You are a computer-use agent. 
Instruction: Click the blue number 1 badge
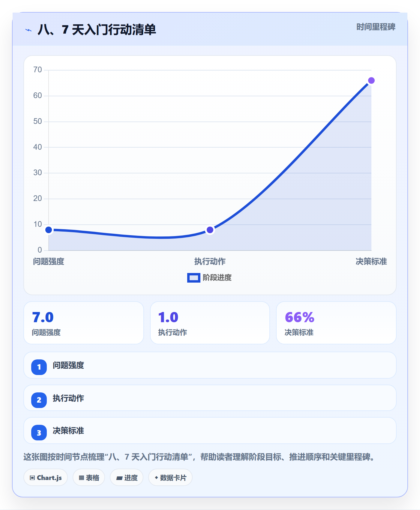(x=39, y=367)
